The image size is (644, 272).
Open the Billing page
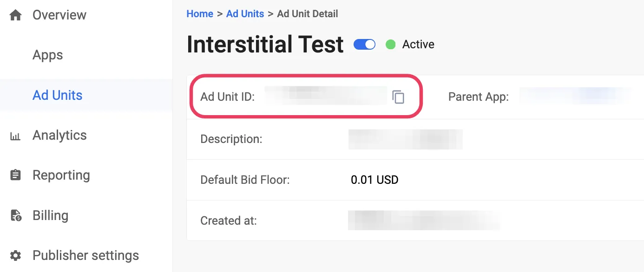point(50,215)
